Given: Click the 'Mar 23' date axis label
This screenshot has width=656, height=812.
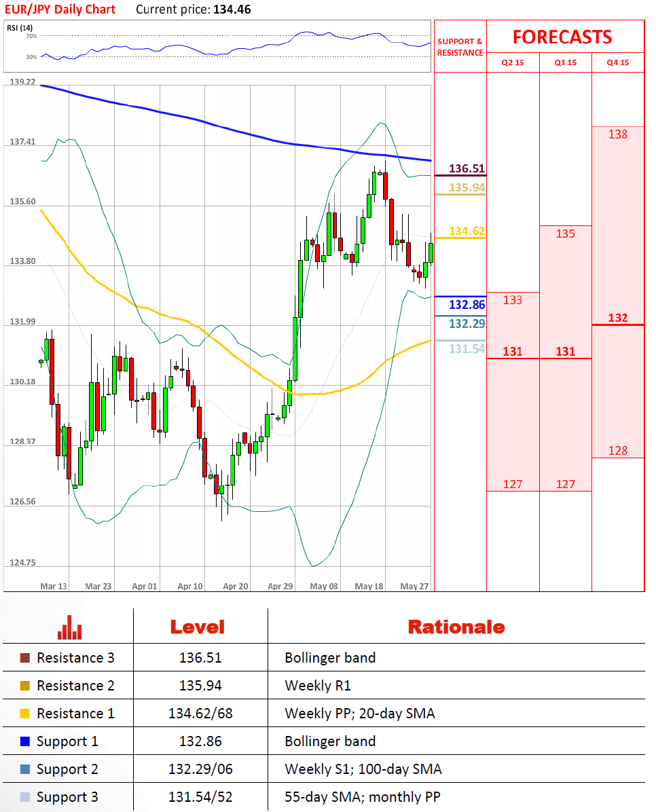Looking at the screenshot, I should point(98,586).
